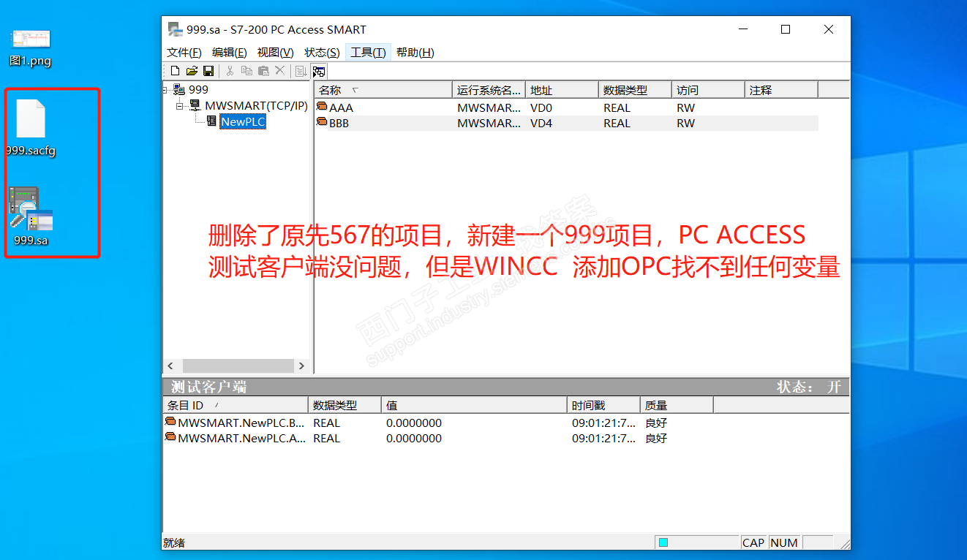Select the MWSMART(TCP/IP) tree node
This screenshot has height=560, width=967.
pos(256,106)
